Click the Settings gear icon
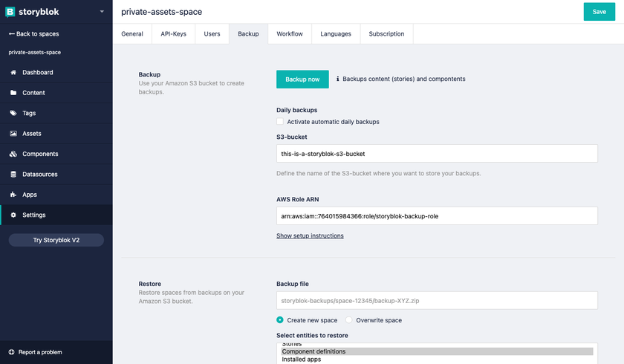Image resolution: width=624 pixels, height=364 pixels. (13, 215)
